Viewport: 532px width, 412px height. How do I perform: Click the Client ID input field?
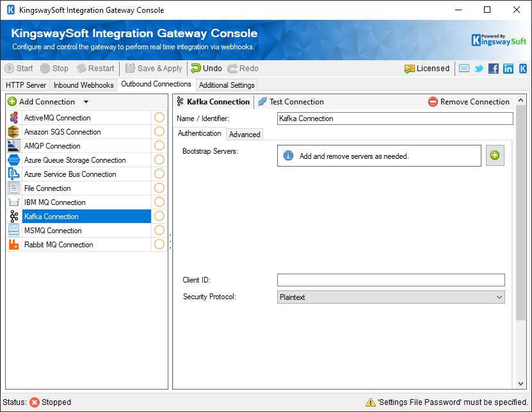click(391, 280)
